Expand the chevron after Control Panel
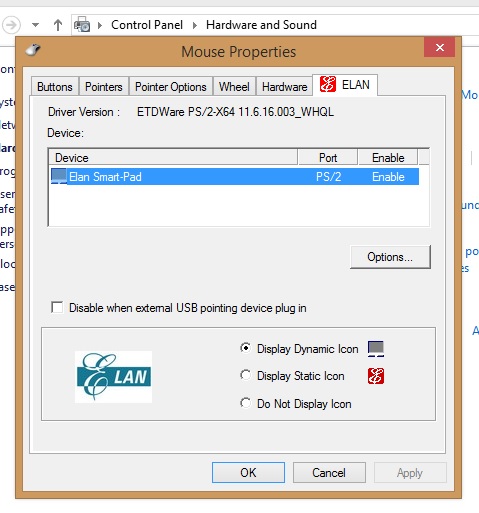The height and width of the screenshot is (513, 479). click(x=195, y=25)
